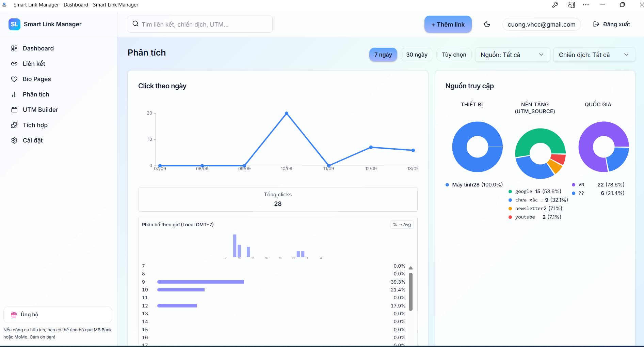Click the search magnifier icon
Screen dimensions: 644x347
coord(135,24)
